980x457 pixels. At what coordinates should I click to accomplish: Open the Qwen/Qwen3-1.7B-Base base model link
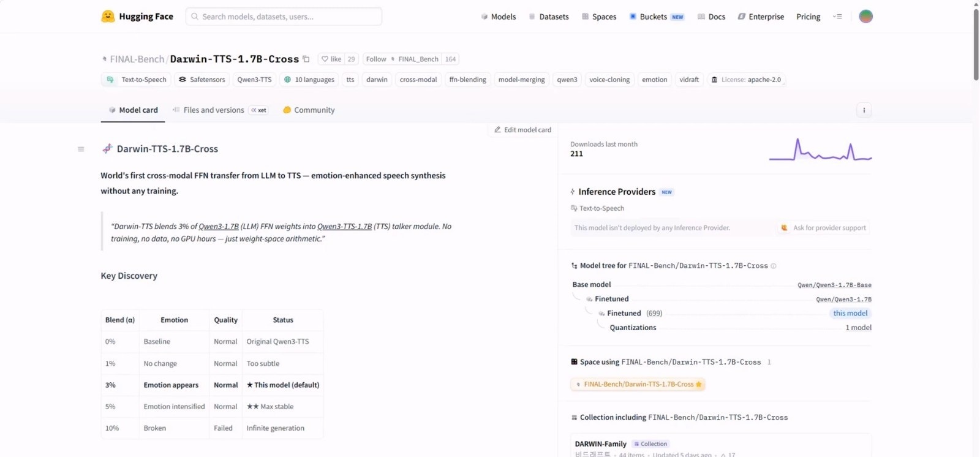(x=834, y=285)
